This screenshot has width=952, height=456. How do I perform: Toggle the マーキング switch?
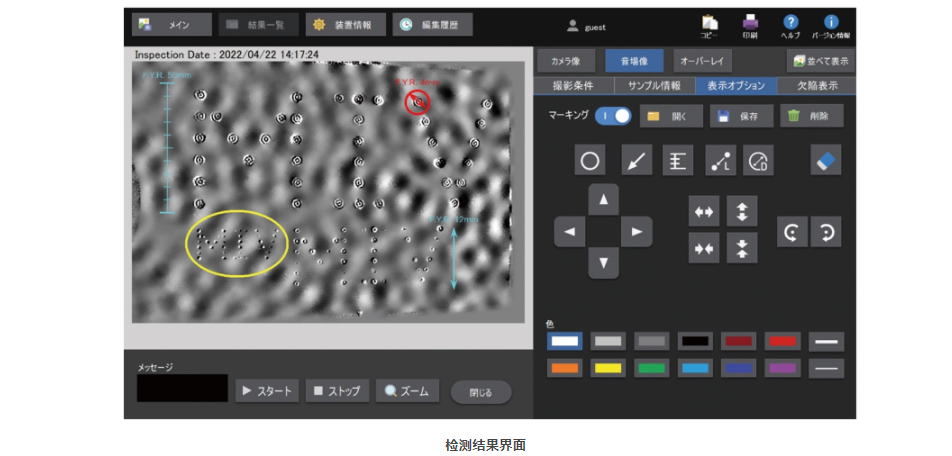(613, 116)
